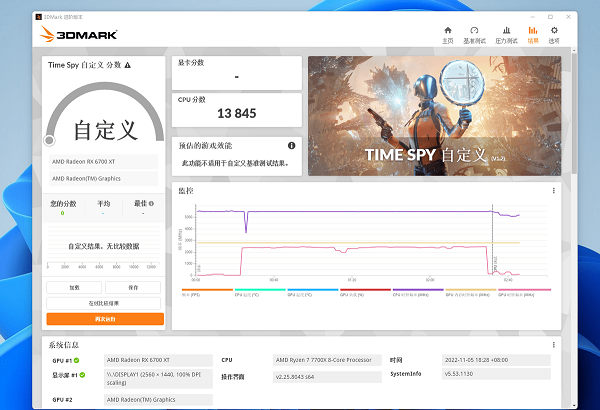Click the interface version v2.25.8043 s64
Image resolution: width=600 pixels, height=410 pixels.
click(x=327, y=377)
